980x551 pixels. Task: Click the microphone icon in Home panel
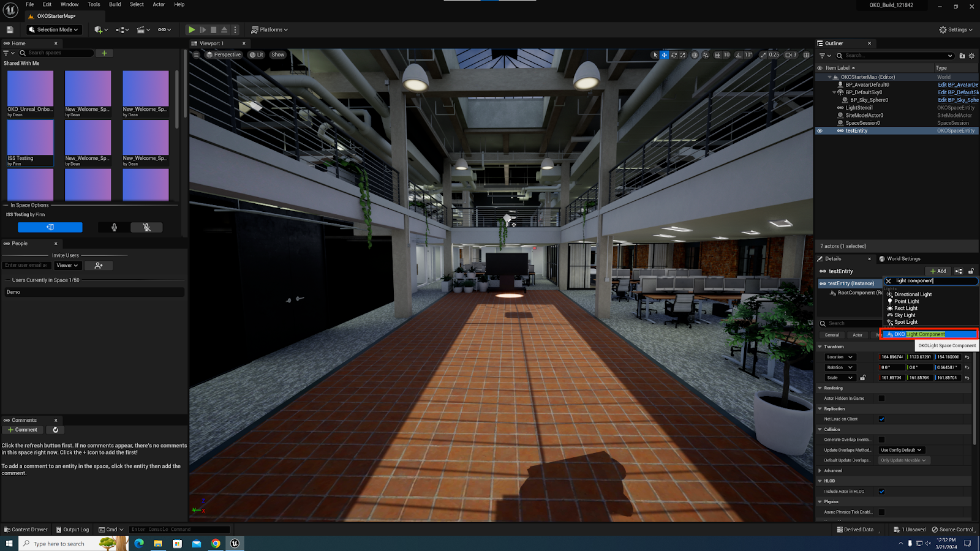pyautogui.click(x=114, y=227)
